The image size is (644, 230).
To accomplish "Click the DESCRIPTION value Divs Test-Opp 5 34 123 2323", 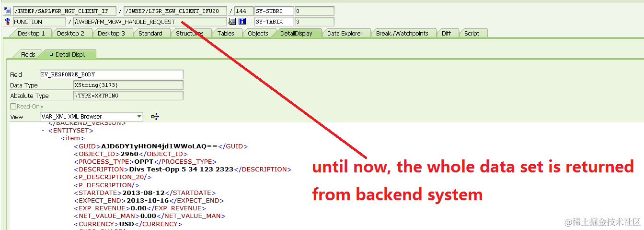I will (181, 169).
